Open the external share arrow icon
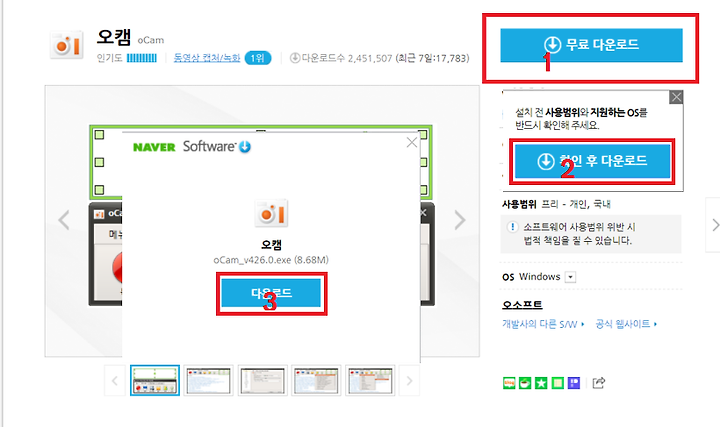Viewport: 720px width, 427px height. 599,382
